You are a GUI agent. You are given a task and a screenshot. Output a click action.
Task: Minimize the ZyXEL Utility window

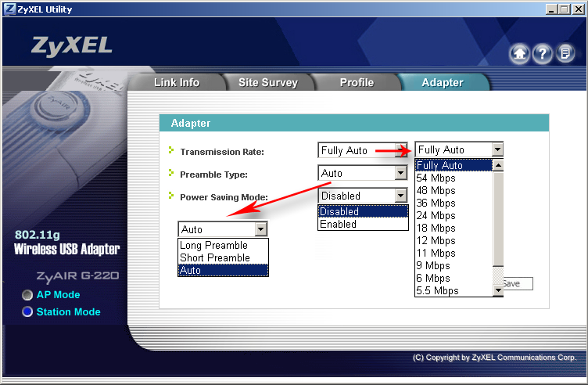[x=551, y=9]
